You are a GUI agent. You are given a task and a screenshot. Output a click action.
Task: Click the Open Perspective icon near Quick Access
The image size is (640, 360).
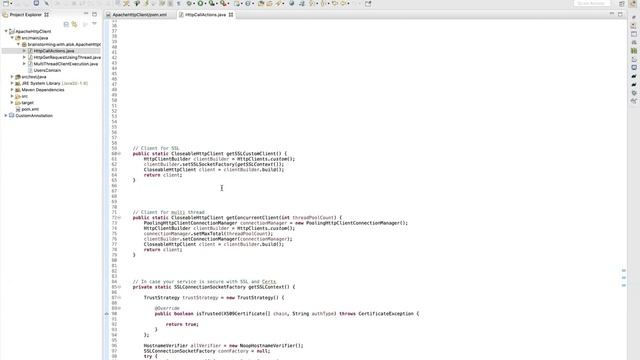pos(622,3)
